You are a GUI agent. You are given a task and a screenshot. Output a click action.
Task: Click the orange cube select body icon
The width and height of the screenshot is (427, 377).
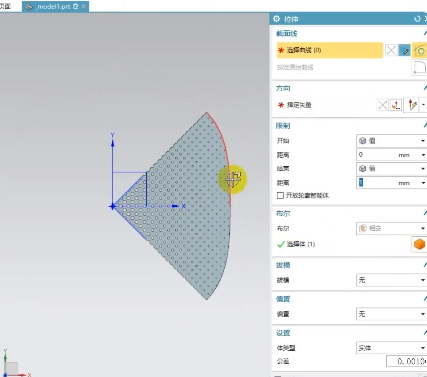coord(419,244)
